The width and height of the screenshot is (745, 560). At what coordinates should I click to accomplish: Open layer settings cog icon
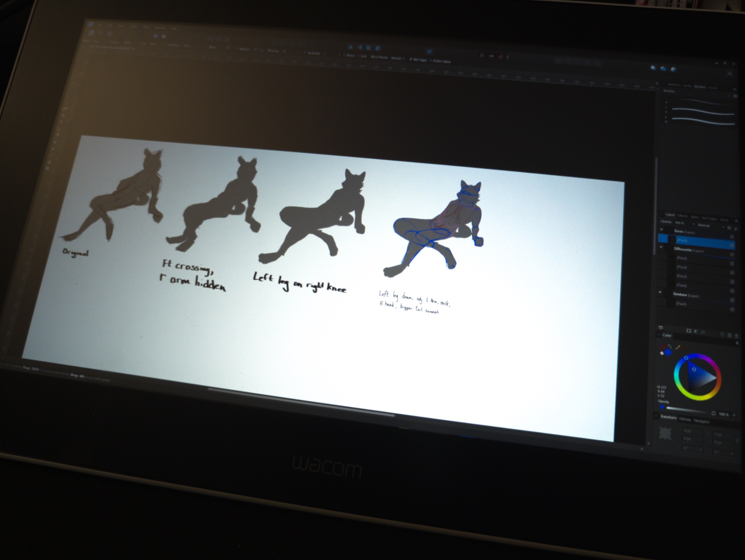tap(729, 228)
